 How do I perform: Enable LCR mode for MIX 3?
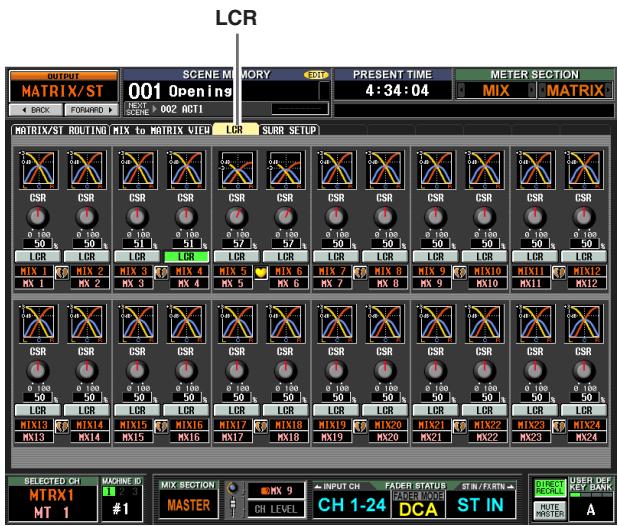click(137, 257)
